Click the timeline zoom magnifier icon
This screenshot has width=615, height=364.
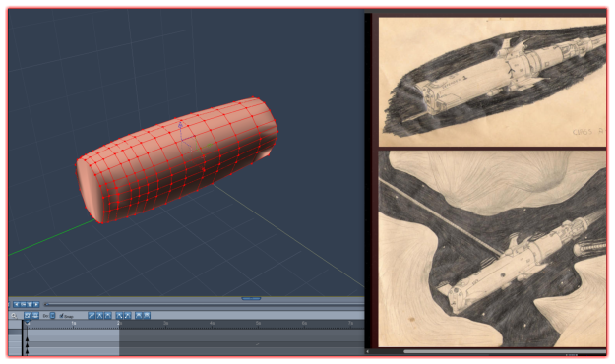coord(14,316)
